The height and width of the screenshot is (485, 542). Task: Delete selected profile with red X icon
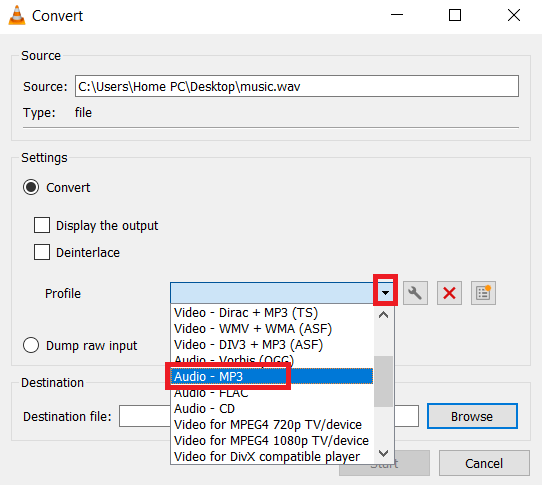tap(449, 293)
